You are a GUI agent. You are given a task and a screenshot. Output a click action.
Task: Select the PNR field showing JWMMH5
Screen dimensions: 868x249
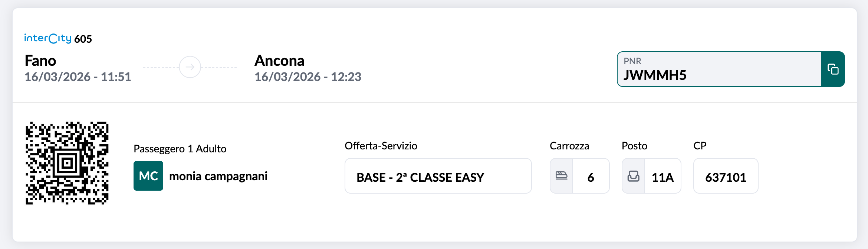click(x=719, y=69)
